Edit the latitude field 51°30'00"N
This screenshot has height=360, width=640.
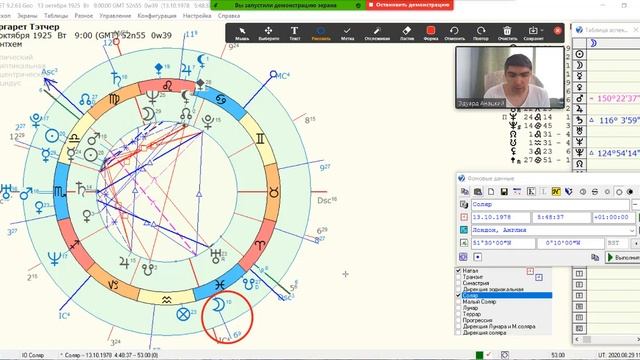[x=503, y=243]
